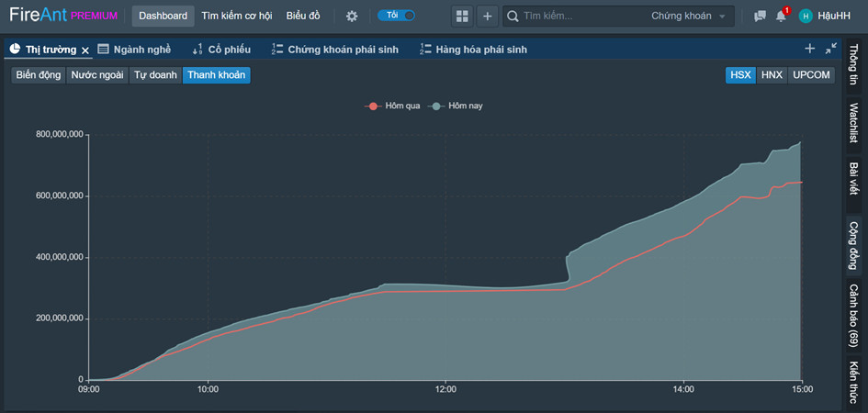Toggle Hôm qua series in legend

pyautogui.click(x=393, y=106)
